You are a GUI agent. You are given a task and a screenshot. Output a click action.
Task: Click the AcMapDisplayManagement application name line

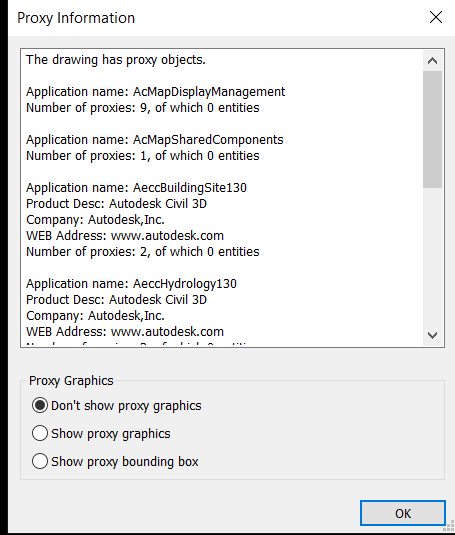156,92
